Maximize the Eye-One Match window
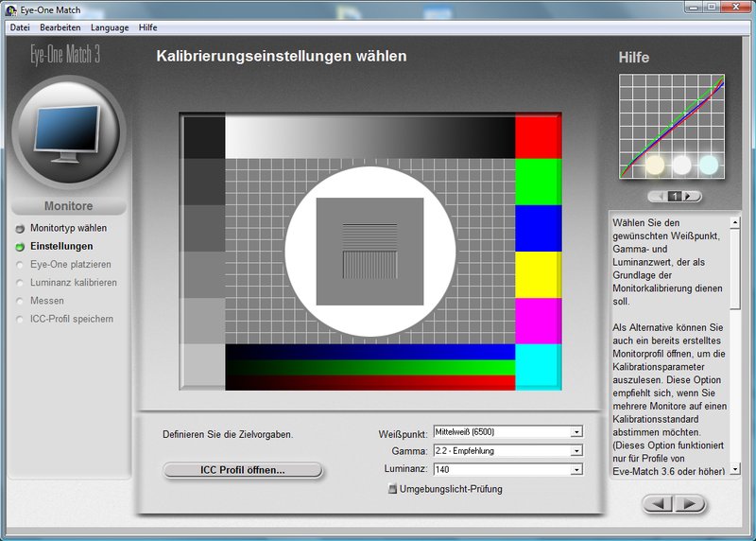Viewport: 756px width, 541px height. click(712, 8)
